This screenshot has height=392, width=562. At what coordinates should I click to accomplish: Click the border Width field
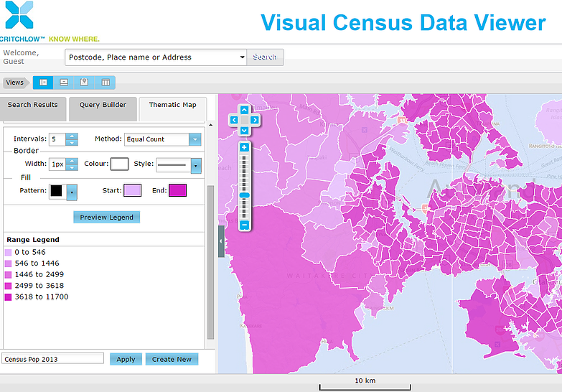[x=57, y=164]
